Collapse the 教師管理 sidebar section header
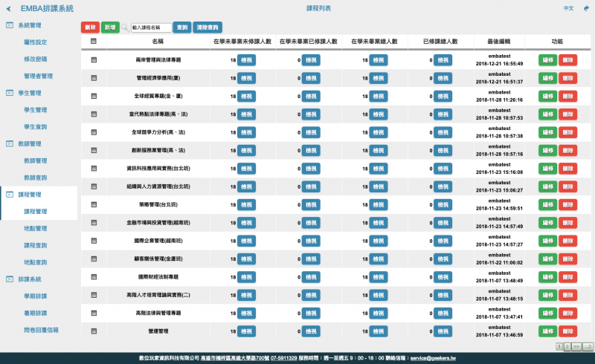Viewport: 595px width, 364px height. tap(30, 143)
